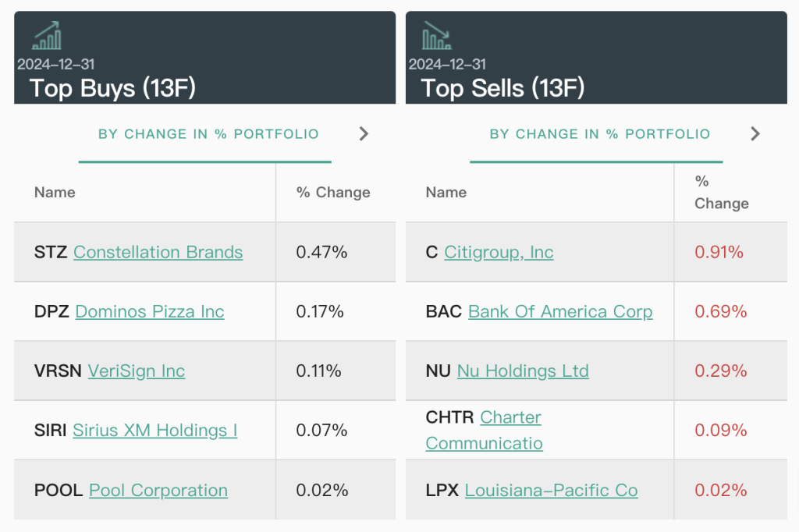Screen dimensions: 799x532
Task: Open the Citigroup, Inc link
Action: (x=499, y=252)
